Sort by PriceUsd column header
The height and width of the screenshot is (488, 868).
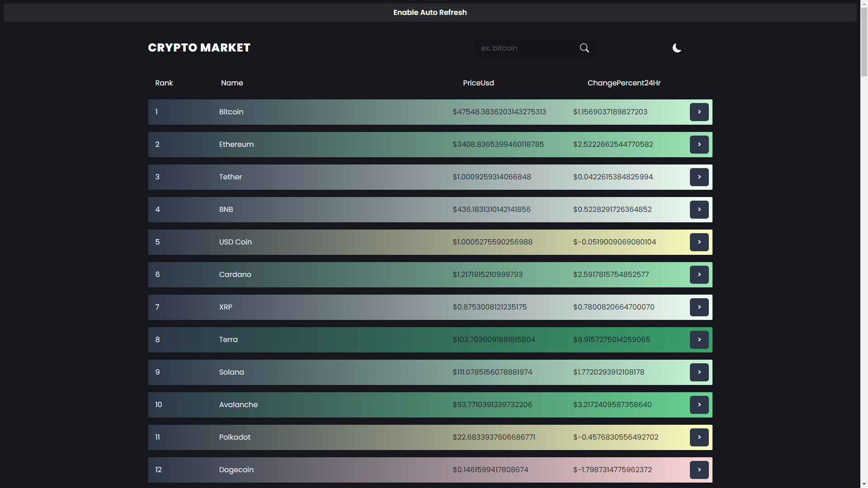coord(478,83)
